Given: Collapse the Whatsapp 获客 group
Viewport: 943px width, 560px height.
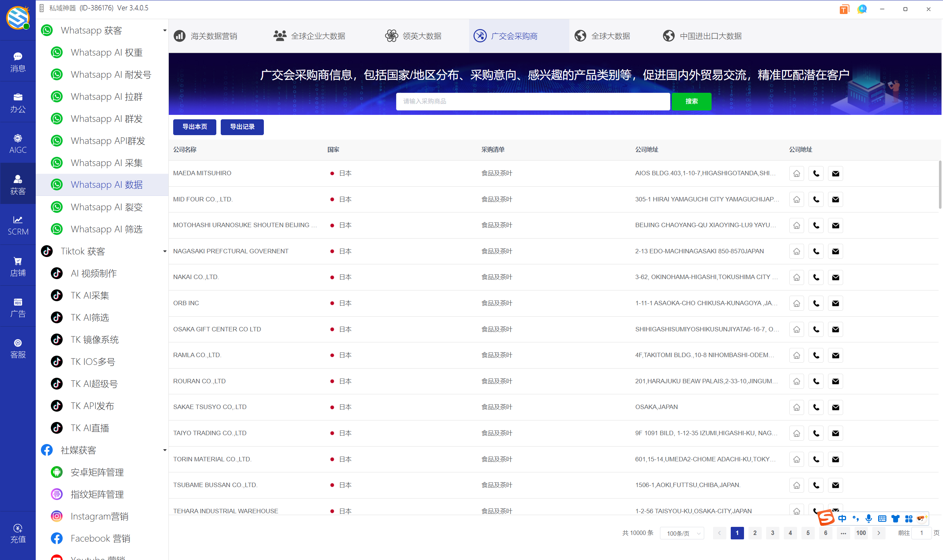Looking at the screenshot, I should (165, 30).
